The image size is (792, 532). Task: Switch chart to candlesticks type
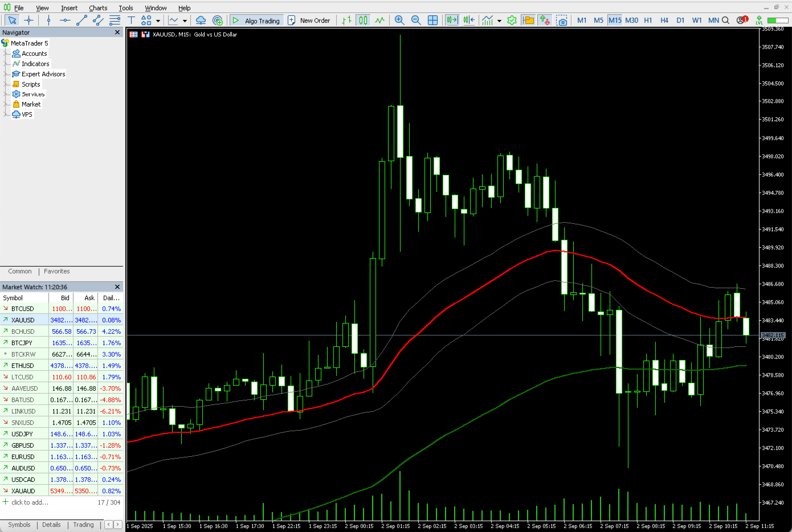[363, 20]
